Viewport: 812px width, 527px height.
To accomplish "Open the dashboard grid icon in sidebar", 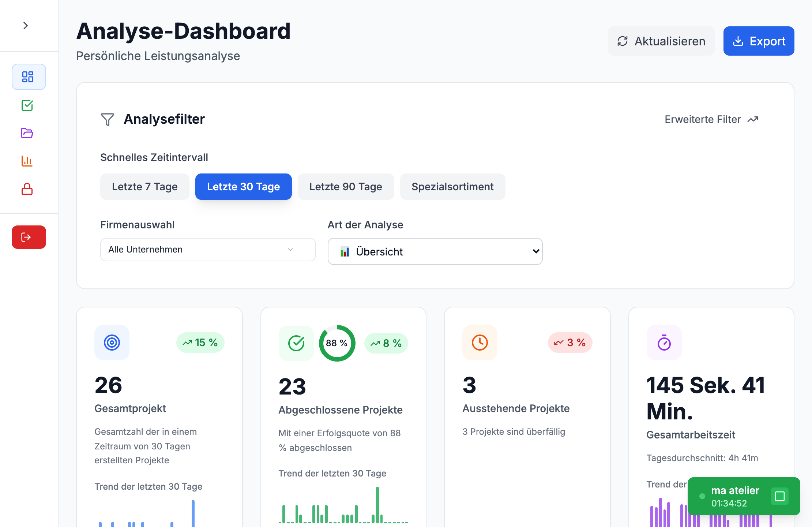I will click(28, 77).
